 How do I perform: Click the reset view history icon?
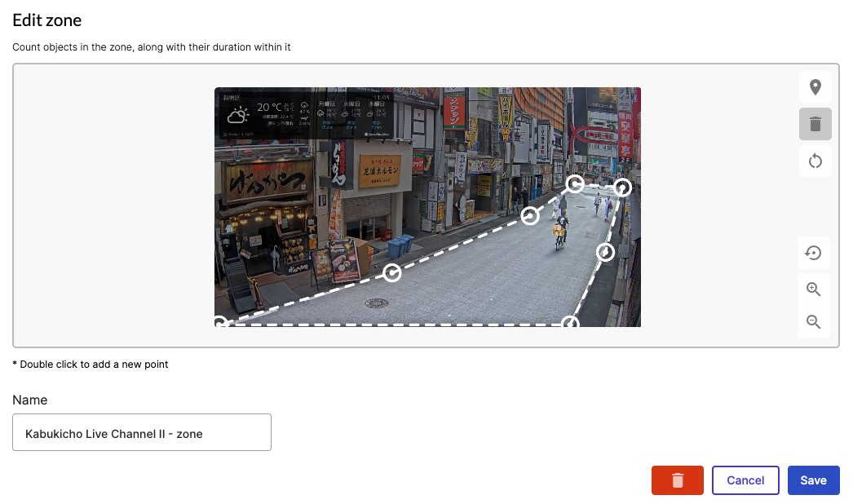pos(813,253)
